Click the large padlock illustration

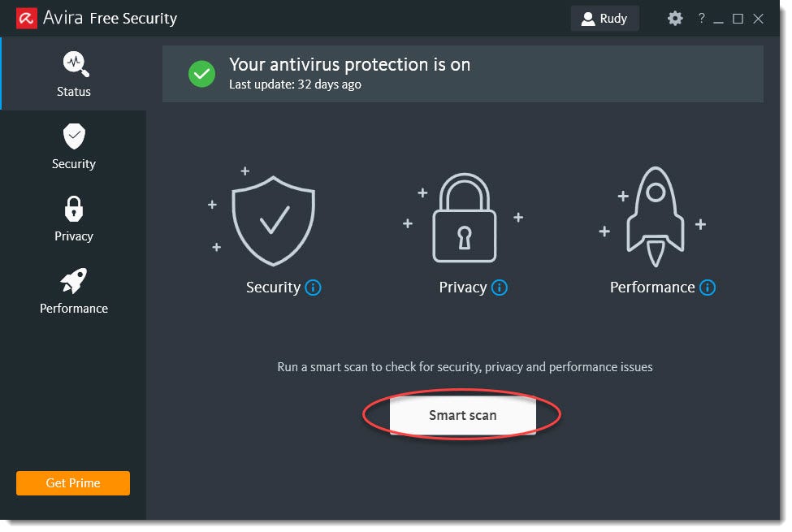463,219
